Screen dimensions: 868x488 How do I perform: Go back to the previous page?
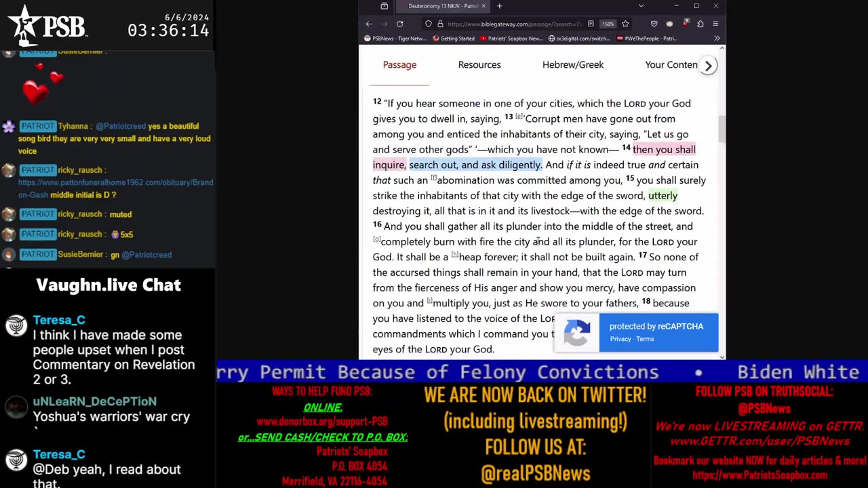point(369,24)
